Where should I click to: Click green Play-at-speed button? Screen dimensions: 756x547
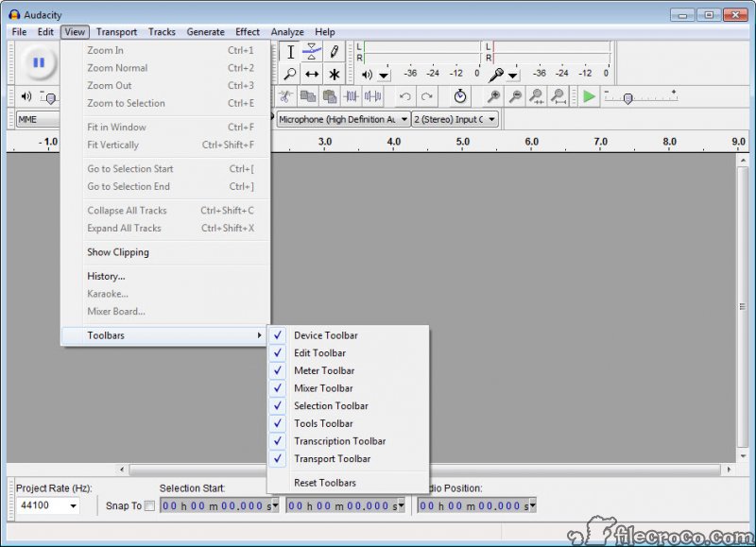pyautogui.click(x=589, y=96)
